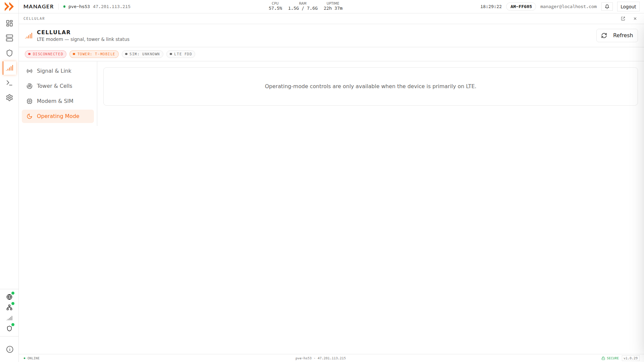Click the v1.0.29 version badge
This screenshot has width=644, height=362.
631,358
